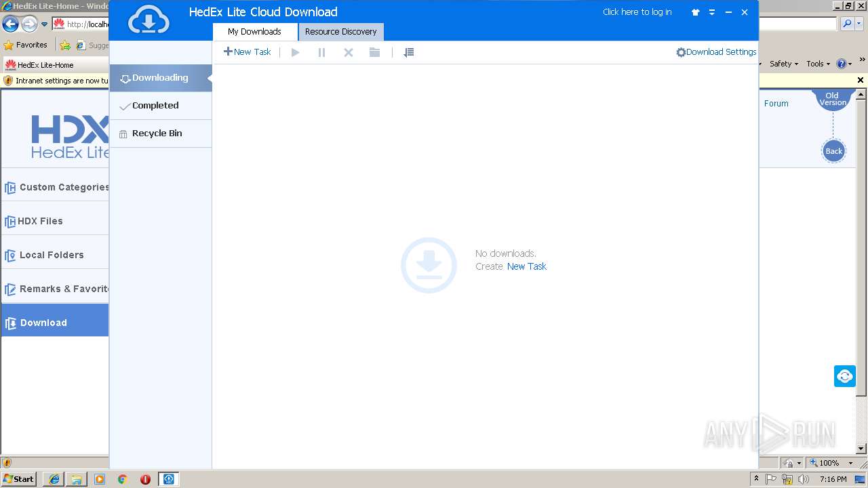
Task: Click the New Task link in empty message
Action: tap(527, 266)
